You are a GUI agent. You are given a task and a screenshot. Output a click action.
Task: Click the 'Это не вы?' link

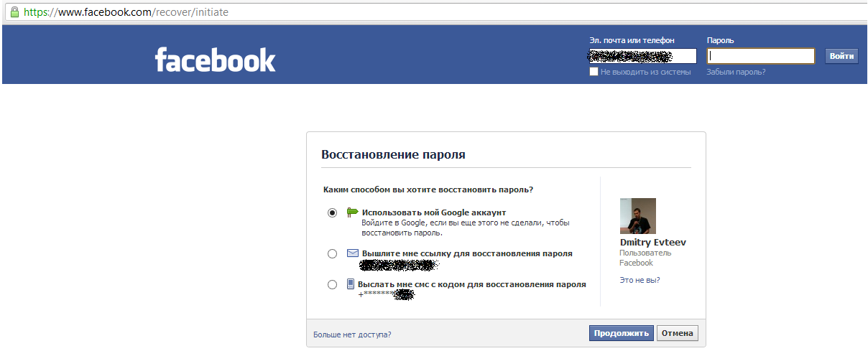[x=640, y=280]
